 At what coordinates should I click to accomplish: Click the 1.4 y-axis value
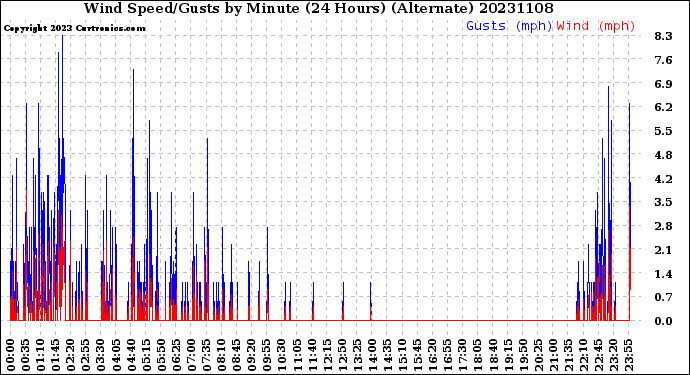coord(663,274)
